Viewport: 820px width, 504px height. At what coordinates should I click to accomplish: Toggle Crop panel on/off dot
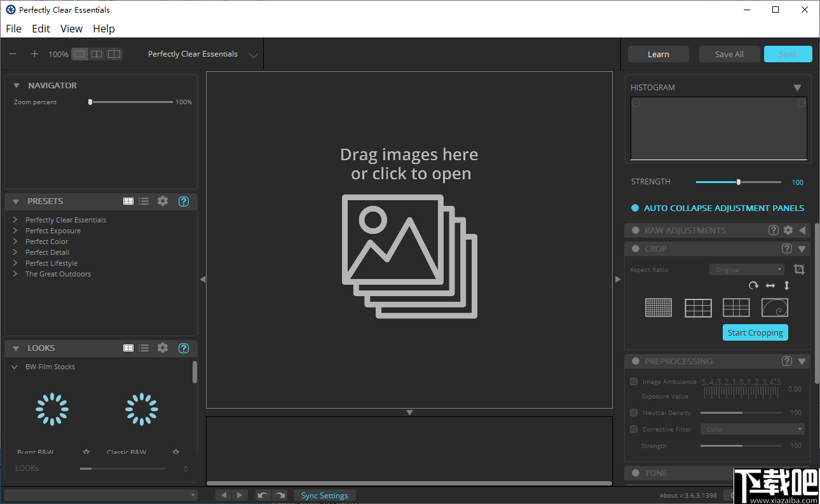[636, 249]
